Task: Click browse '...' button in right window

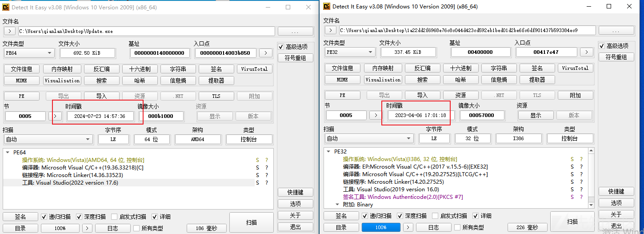Action: 616,30
